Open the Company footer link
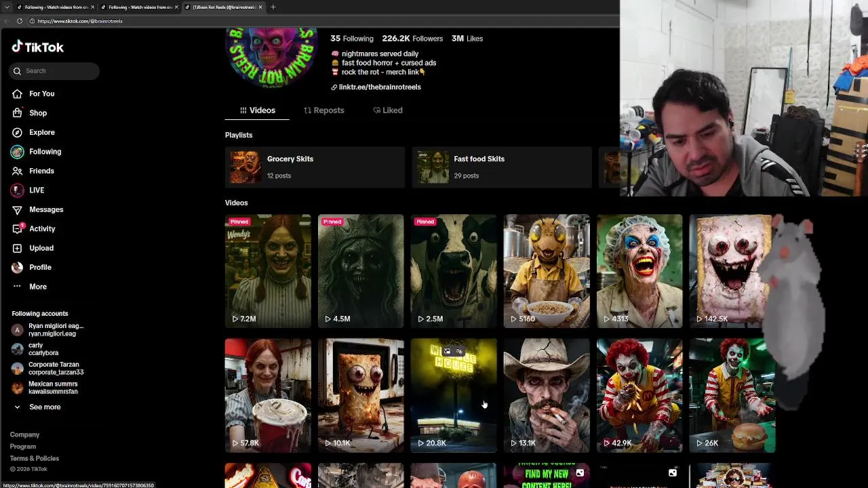The image size is (868, 488). point(24,434)
